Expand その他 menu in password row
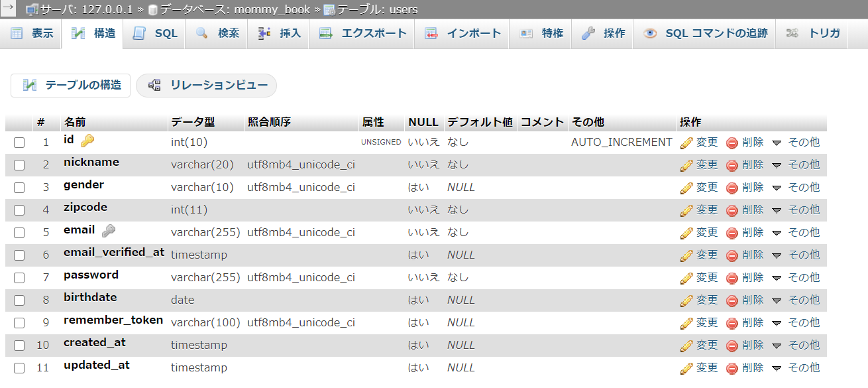This screenshot has width=868, height=388. [796, 277]
